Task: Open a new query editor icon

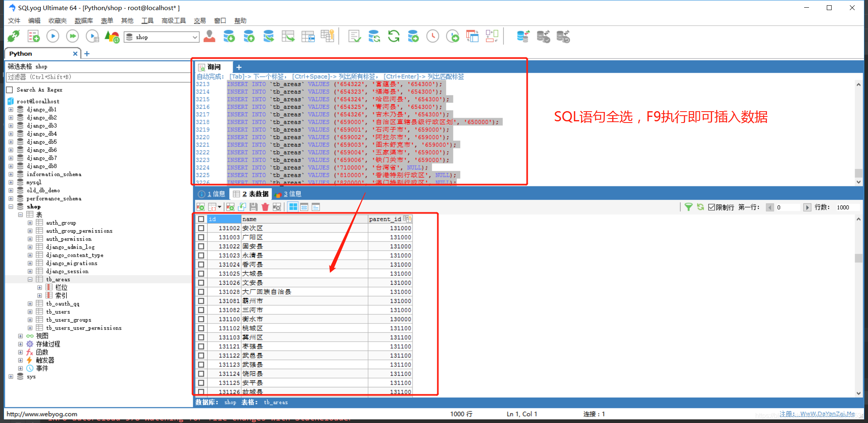Action: point(34,37)
